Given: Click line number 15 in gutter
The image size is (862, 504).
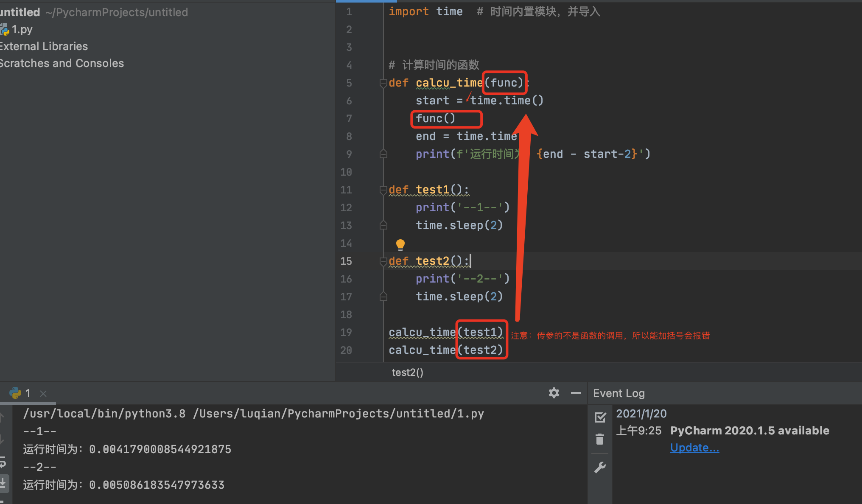Looking at the screenshot, I should coord(346,261).
